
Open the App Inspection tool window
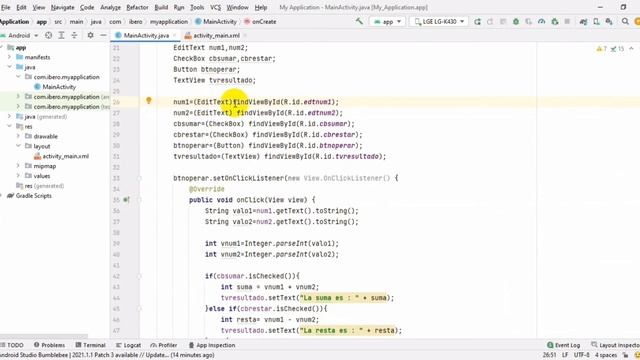[212, 345]
